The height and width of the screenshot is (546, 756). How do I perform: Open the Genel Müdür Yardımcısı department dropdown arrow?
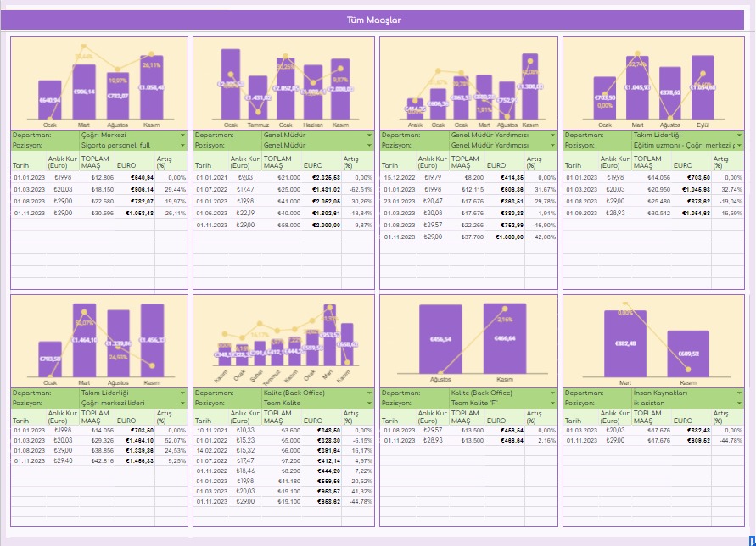[x=553, y=135]
